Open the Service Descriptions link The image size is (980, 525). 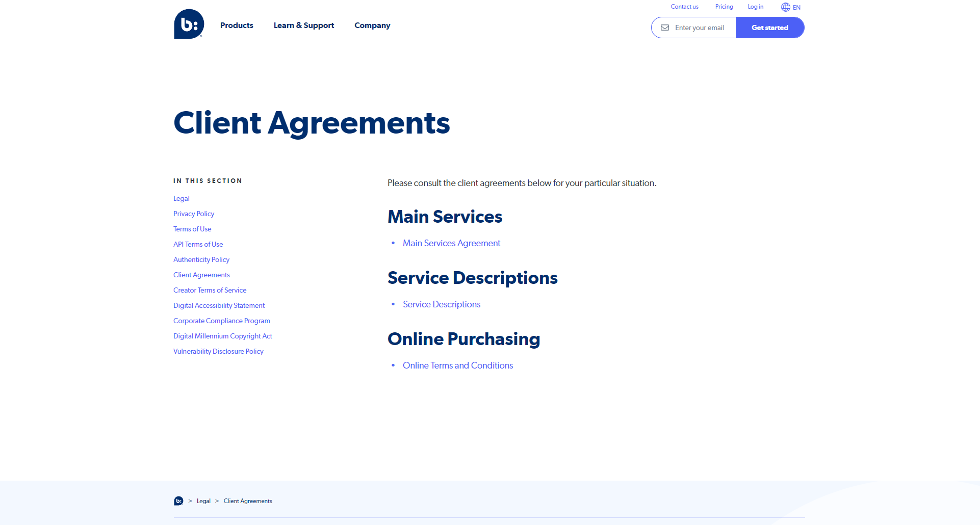tap(442, 304)
